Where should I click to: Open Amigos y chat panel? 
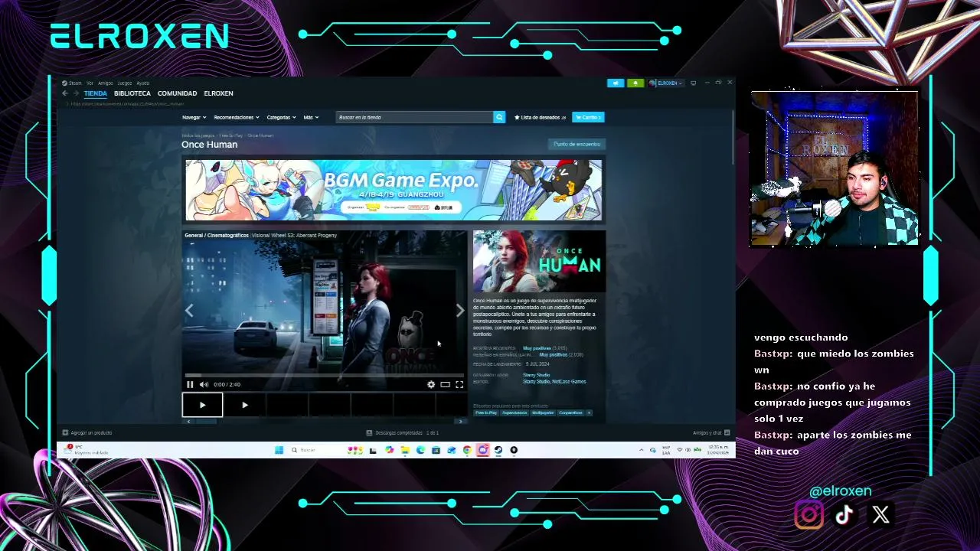click(711, 432)
